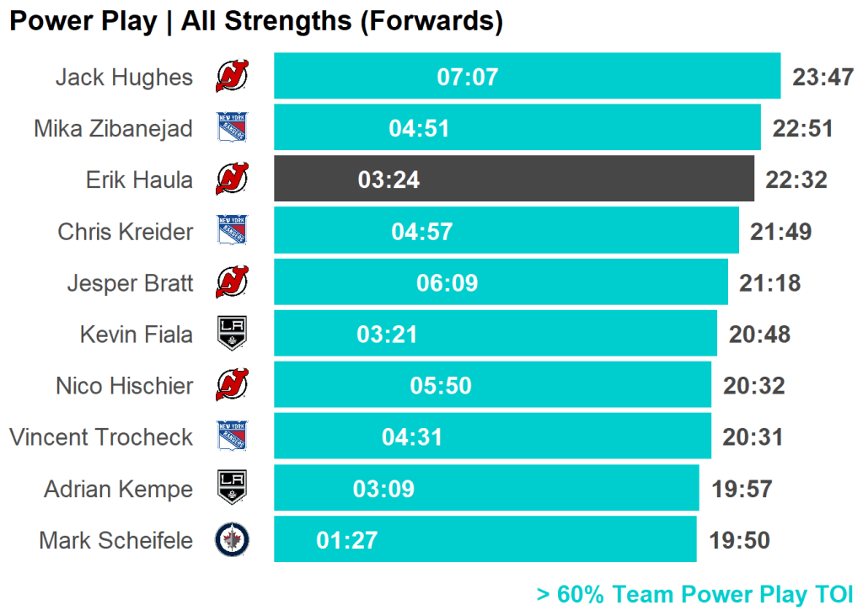The image size is (863, 616).
Task: Select Erik Haula's dark gray bar
Action: click(x=590, y=179)
